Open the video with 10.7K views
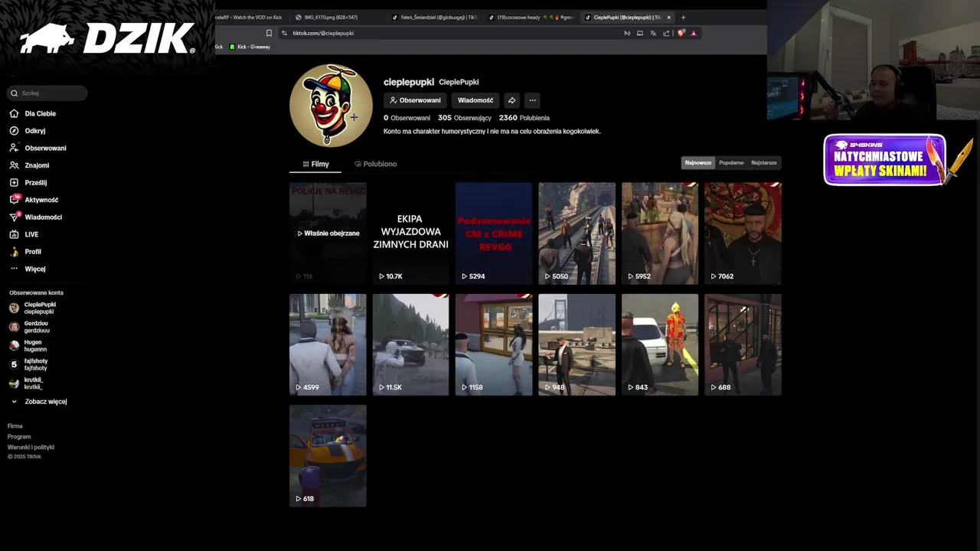Screen dimensions: 980x551 [x=411, y=233]
